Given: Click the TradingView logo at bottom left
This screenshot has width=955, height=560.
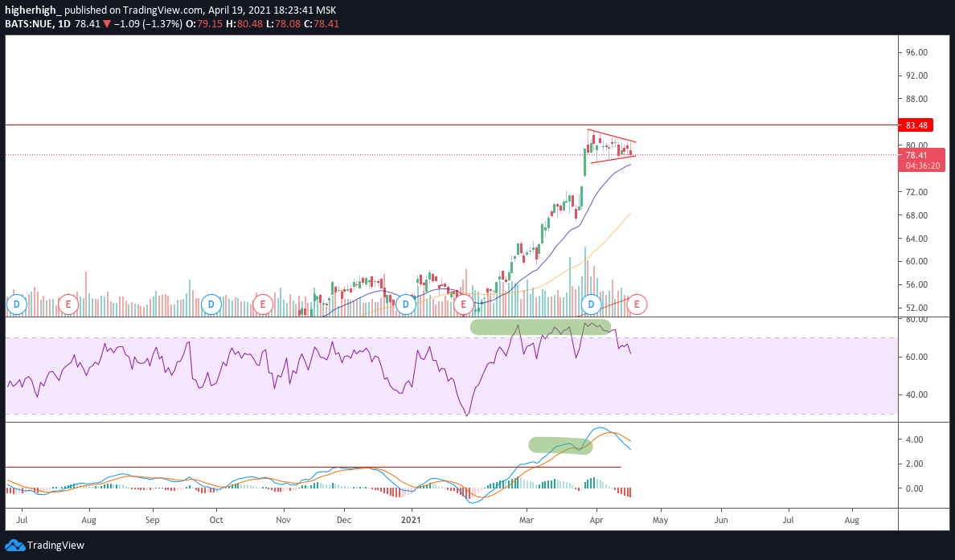Looking at the screenshot, I should tap(45, 546).
